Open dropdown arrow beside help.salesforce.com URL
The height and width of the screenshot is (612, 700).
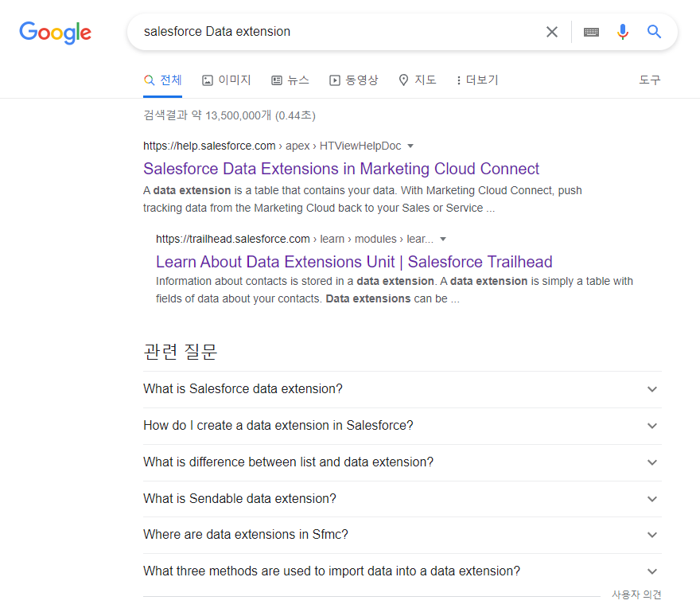point(410,146)
